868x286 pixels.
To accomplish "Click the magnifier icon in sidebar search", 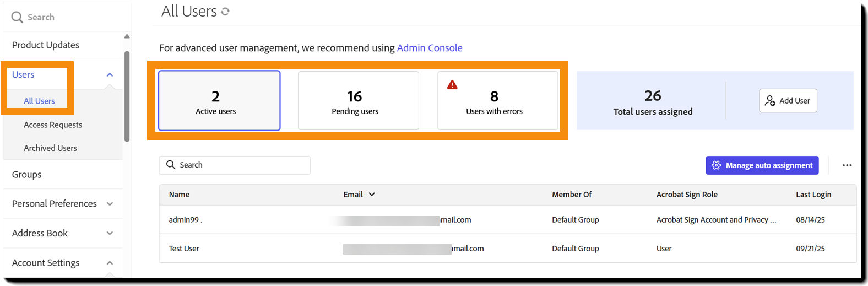I will point(17,17).
